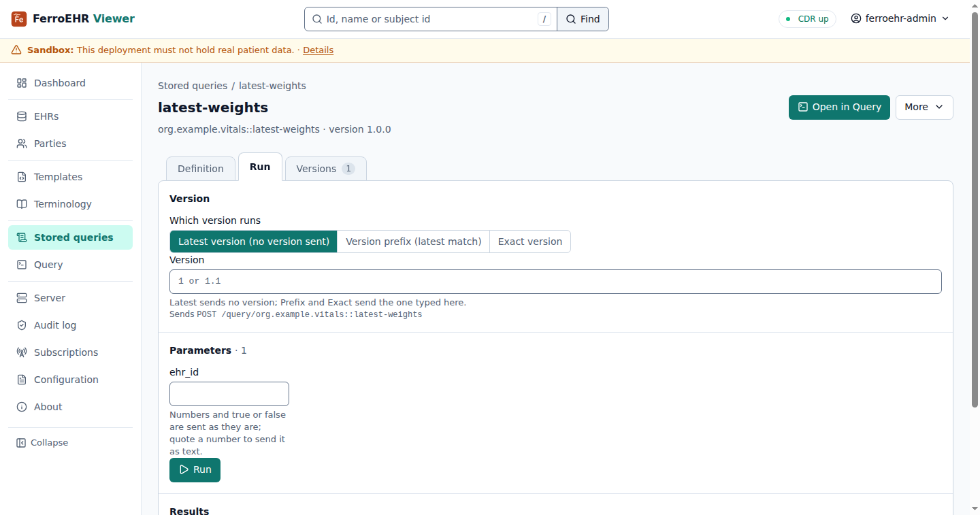Open the Terminology book icon
The image size is (980, 515).
22,204
